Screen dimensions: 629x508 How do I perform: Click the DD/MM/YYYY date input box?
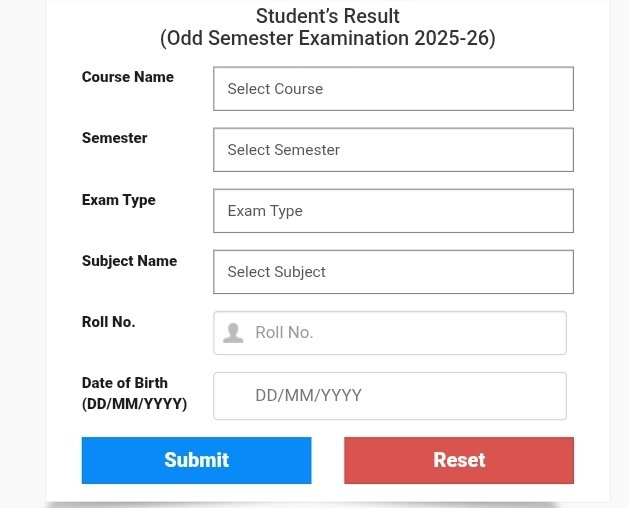pos(390,396)
